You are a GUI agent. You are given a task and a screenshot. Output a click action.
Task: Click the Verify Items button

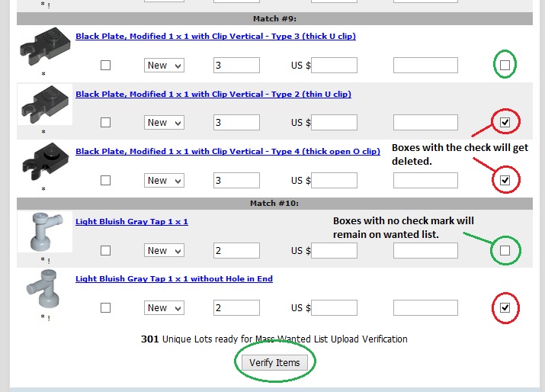(x=274, y=362)
